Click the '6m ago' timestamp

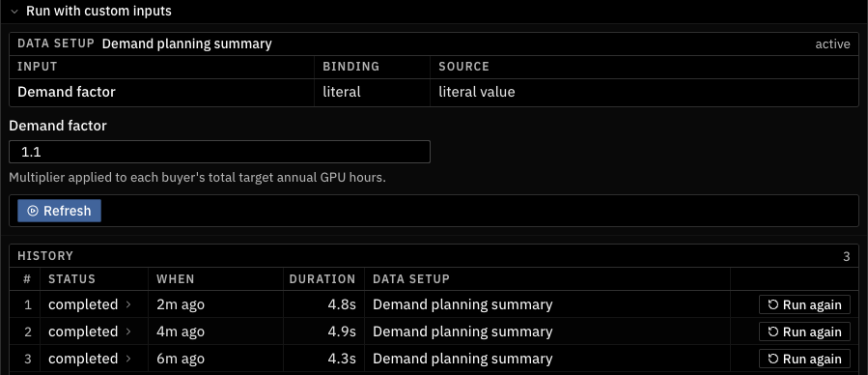[x=181, y=359]
